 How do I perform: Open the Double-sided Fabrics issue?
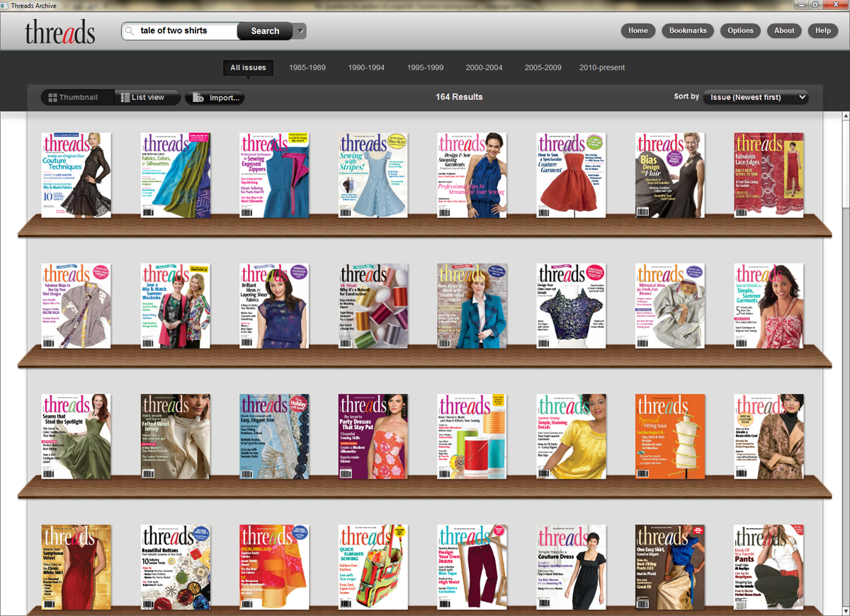pyautogui.click(x=472, y=306)
